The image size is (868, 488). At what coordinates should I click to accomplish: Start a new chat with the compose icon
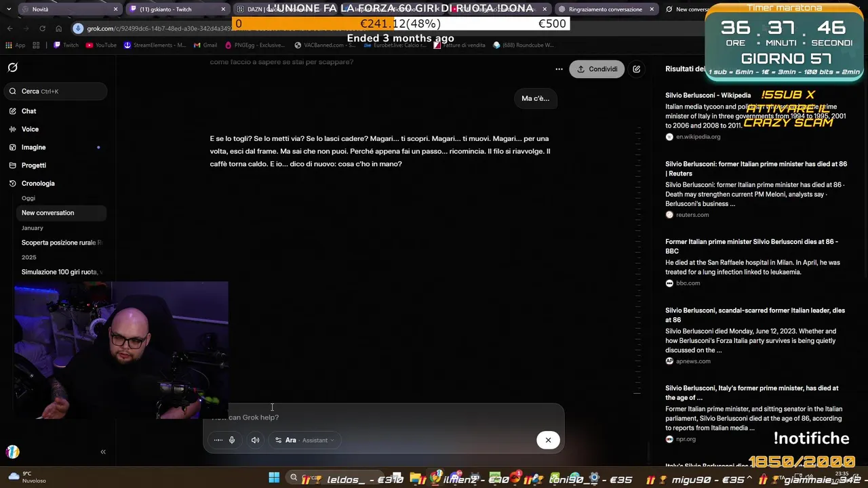coord(636,69)
